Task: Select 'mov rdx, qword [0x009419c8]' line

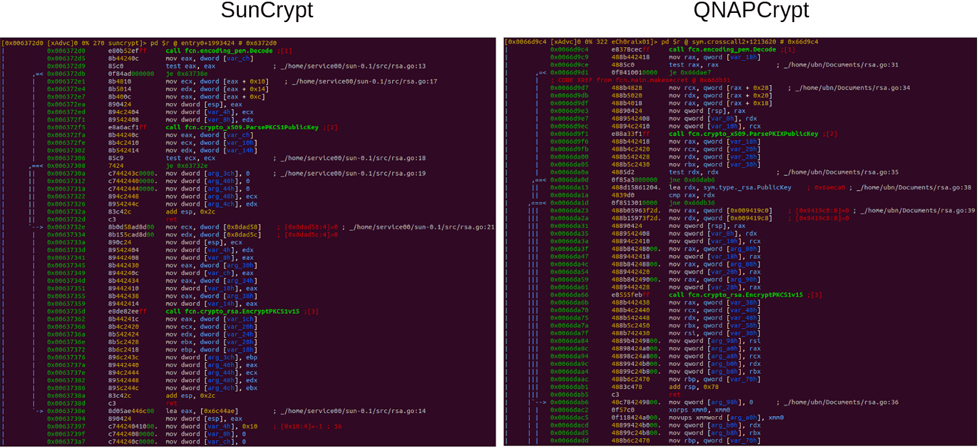Action: (x=720, y=218)
